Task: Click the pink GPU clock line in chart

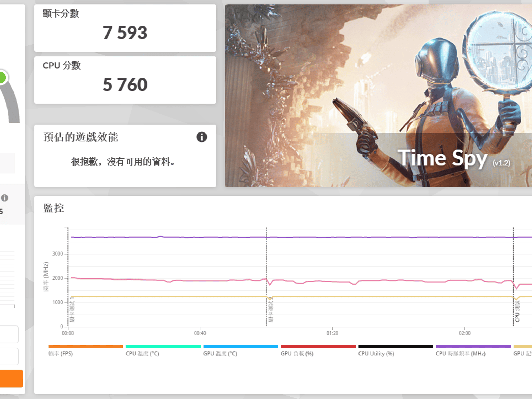Action: 208,281
